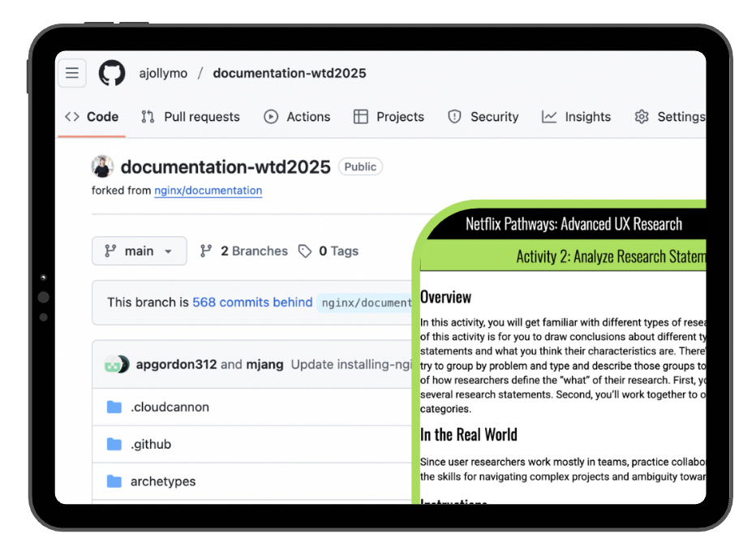Click the Code angle-brackets icon
This screenshot has width=756, height=560.
72,117
